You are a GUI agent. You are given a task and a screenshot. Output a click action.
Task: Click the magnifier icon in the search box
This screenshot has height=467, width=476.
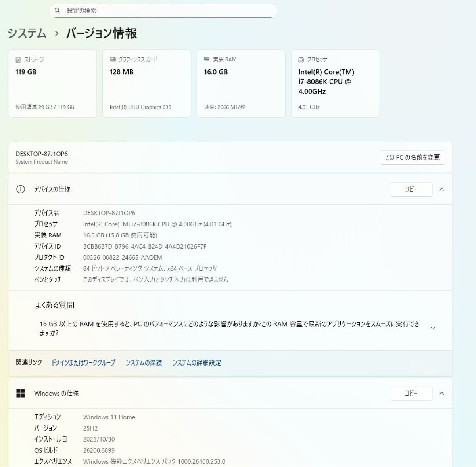58,11
